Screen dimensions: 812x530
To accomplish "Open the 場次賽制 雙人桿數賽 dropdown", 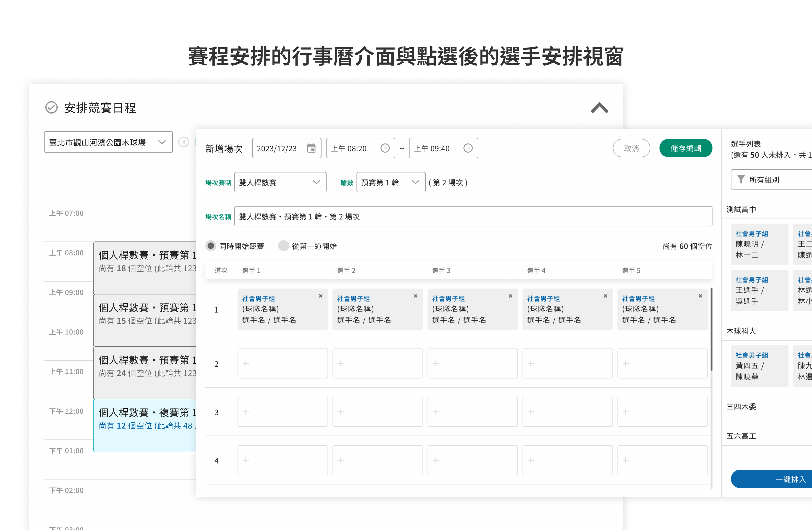I will [280, 182].
